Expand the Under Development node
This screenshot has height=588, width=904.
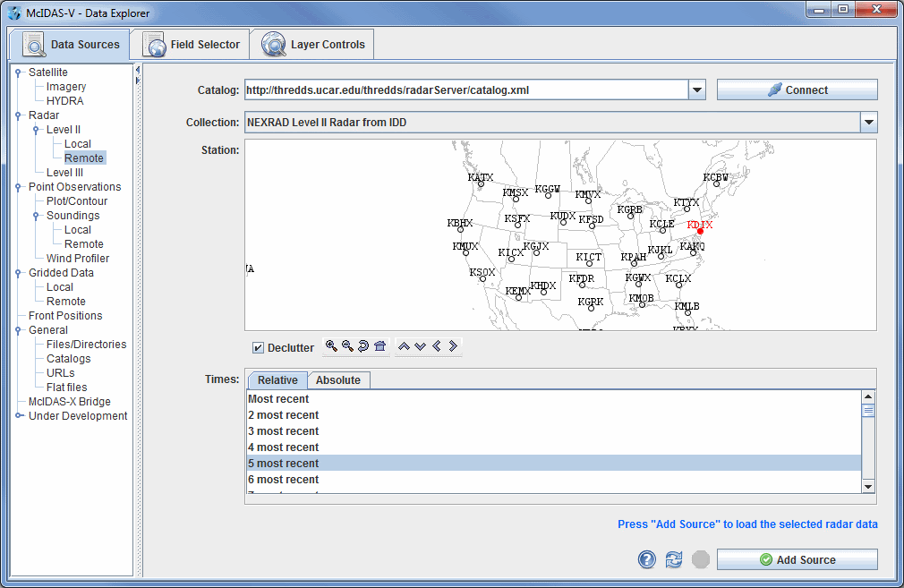[19, 415]
